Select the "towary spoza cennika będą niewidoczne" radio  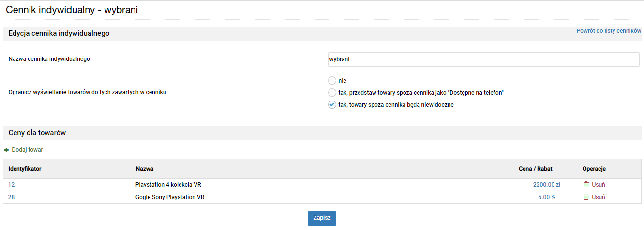tap(332, 104)
